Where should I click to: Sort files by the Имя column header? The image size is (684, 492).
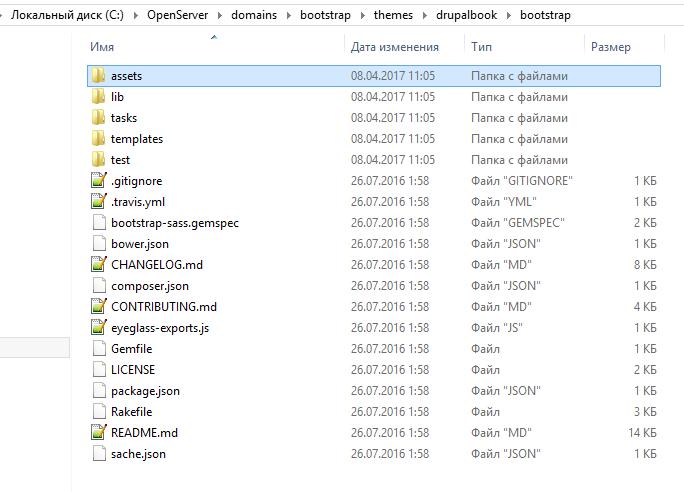click(102, 47)
